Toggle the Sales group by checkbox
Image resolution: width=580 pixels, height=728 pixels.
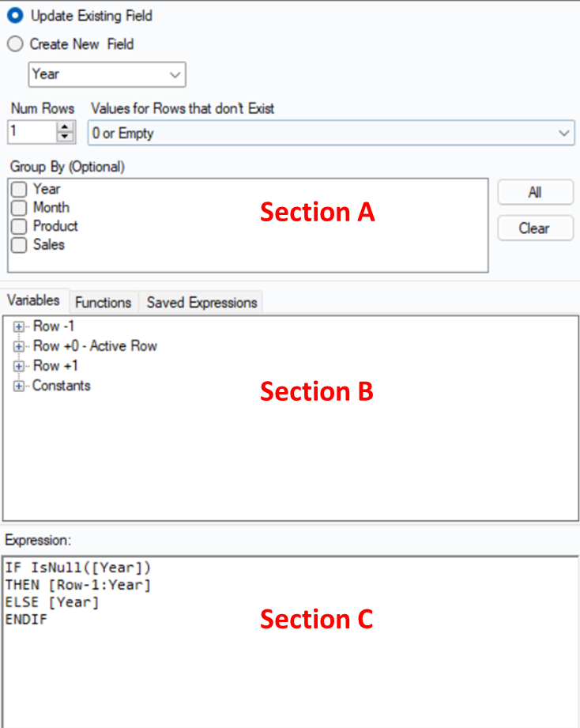click(20, 245)
